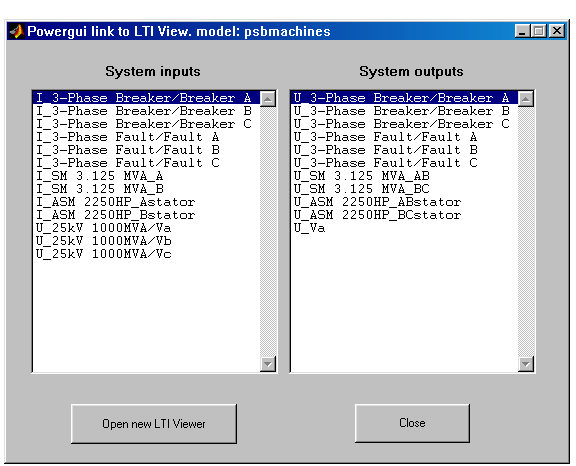Minimize the Powergui LTI View window

(x=522, y=31)
